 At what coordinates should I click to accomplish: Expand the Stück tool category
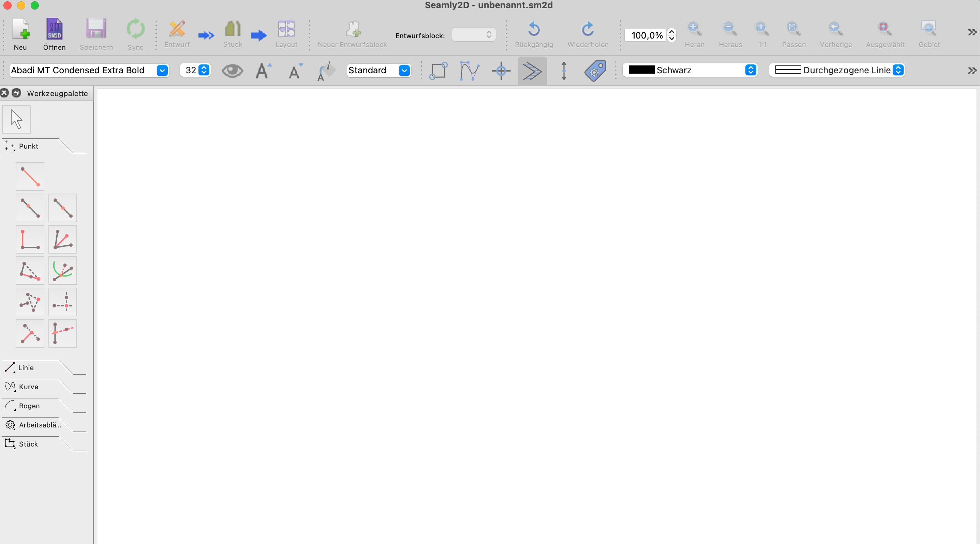click(x=28, y=444)
